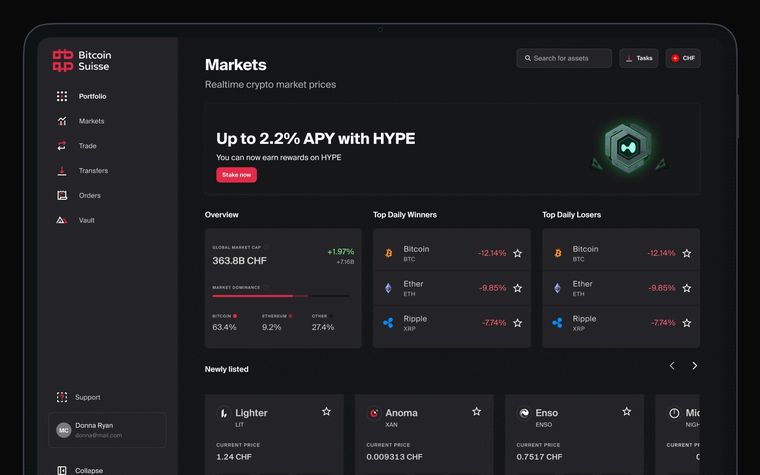Click the Support icon
This screenshot has height=475, width=760.
[x=62, y=397]
